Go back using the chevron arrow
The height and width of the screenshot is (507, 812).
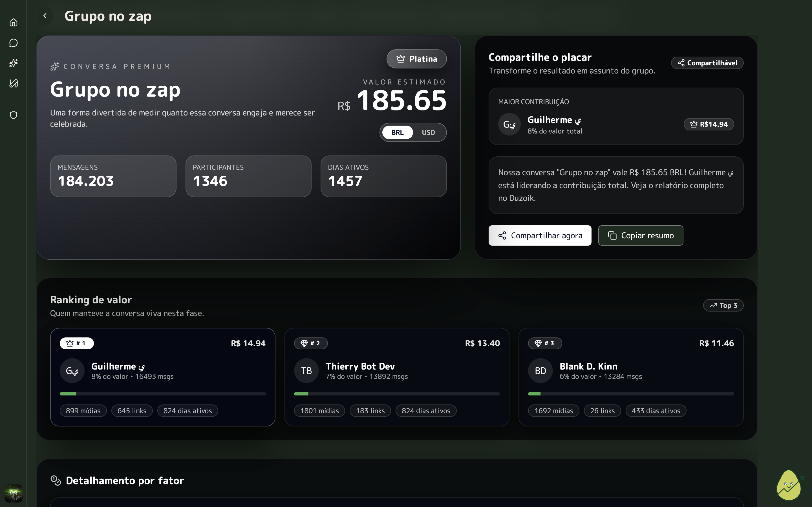click(45, 16)
